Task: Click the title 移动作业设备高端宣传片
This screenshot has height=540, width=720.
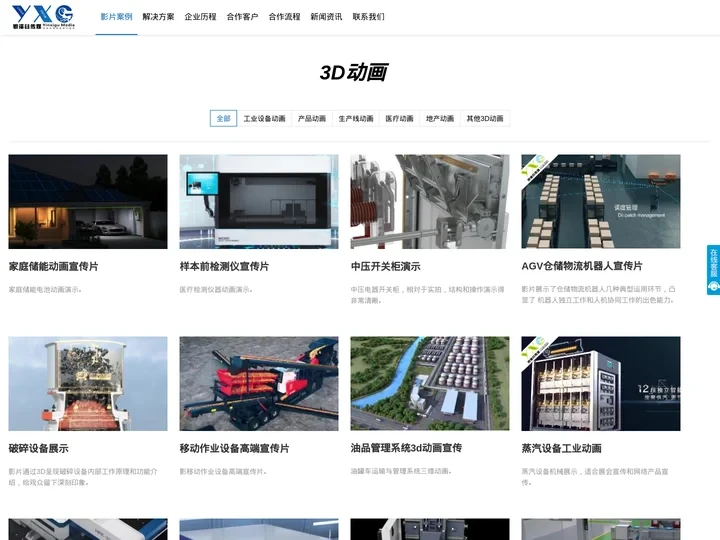Action: click(234, 448)
